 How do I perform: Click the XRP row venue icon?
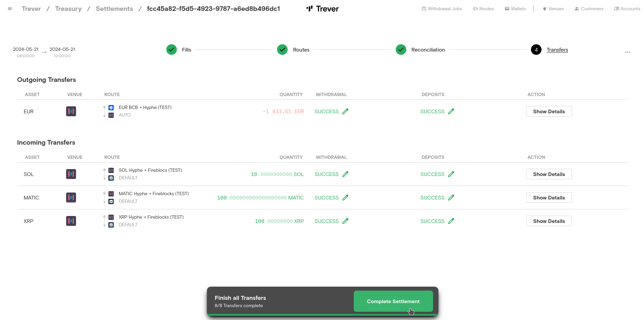(x=71, y=221)
